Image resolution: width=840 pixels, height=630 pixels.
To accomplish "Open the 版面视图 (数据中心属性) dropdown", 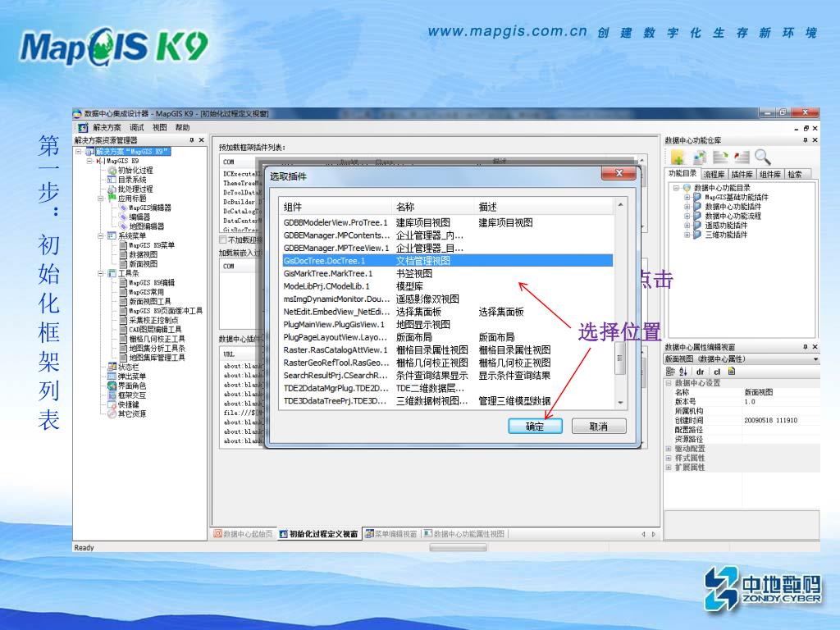I will coord(815,359).
